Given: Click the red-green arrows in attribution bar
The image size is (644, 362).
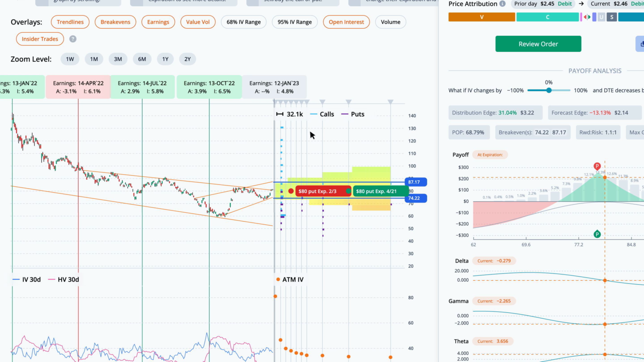Looking at the screenshot, I should pos(587,17).
